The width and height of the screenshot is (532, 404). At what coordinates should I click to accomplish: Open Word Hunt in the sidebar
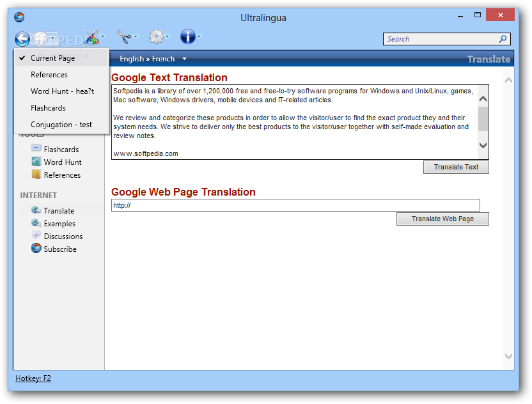(x=63, y=162)
